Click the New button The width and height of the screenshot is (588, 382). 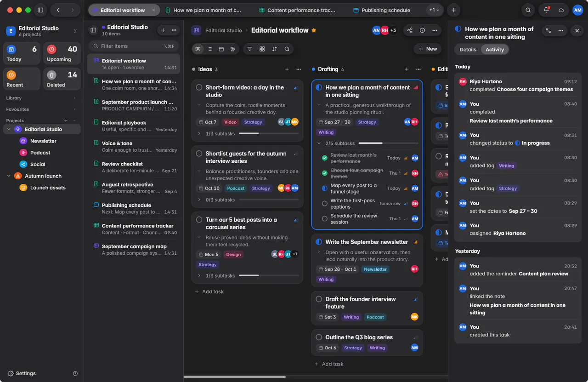point(428,49)
